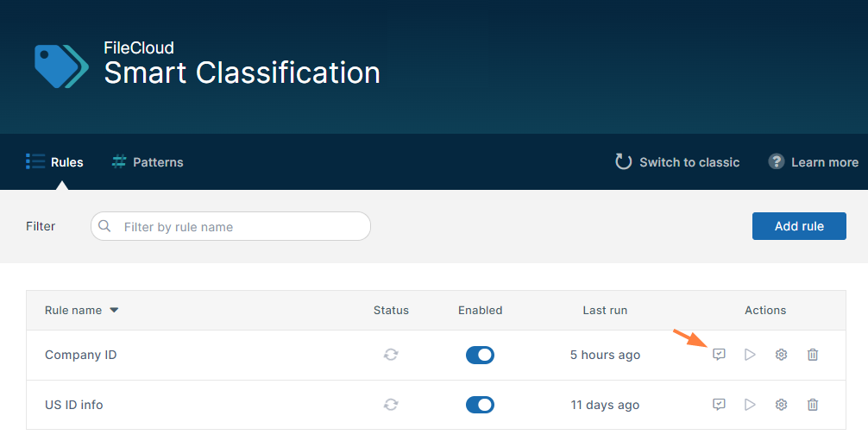Image resolution: width=868 pixels, height=441 pixels.
Task: Run the US ID info rule
Action: pos(750,405)
